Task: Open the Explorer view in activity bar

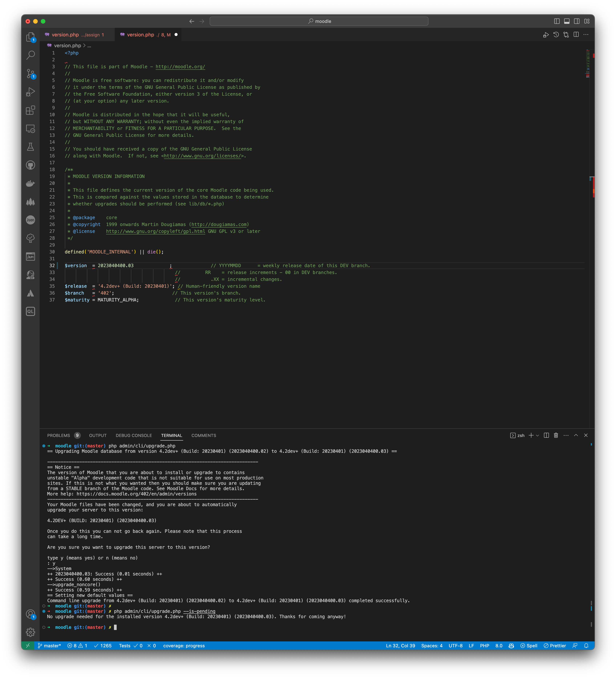Action: pyautogui.click(x=31, y=37)
